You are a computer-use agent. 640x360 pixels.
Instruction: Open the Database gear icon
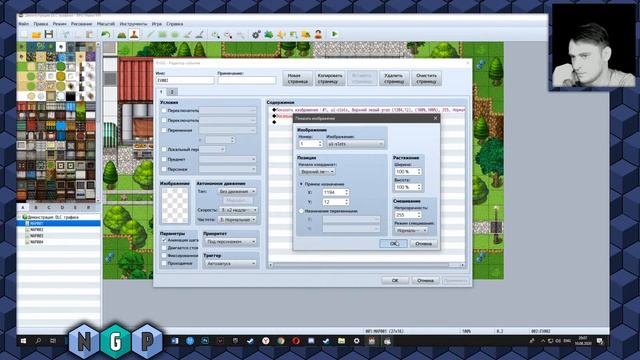[x=256, y=35]
